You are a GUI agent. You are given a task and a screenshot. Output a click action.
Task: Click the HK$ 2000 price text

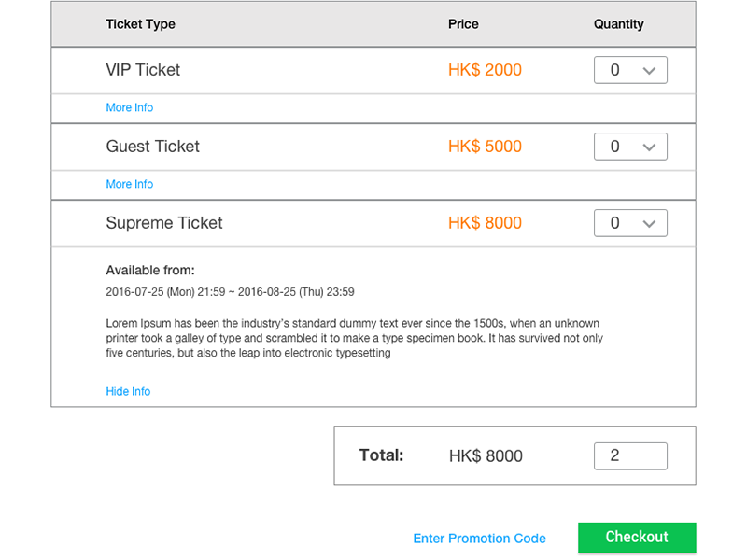[x=485, y=70]
